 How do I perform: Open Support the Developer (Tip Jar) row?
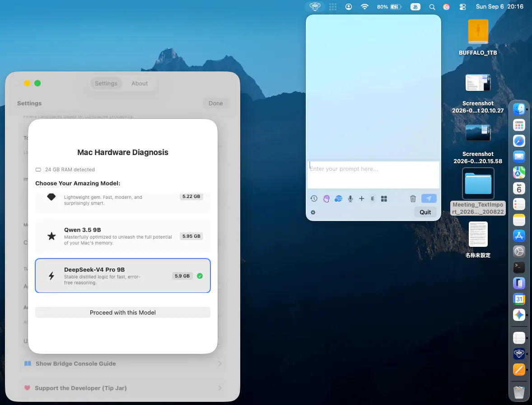(123, 388)
